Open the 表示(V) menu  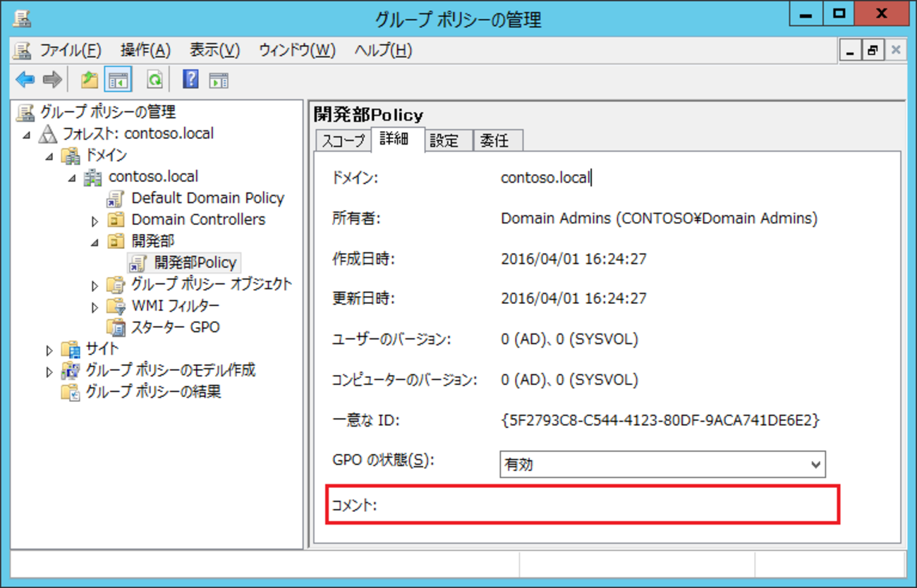click(214, 50)
